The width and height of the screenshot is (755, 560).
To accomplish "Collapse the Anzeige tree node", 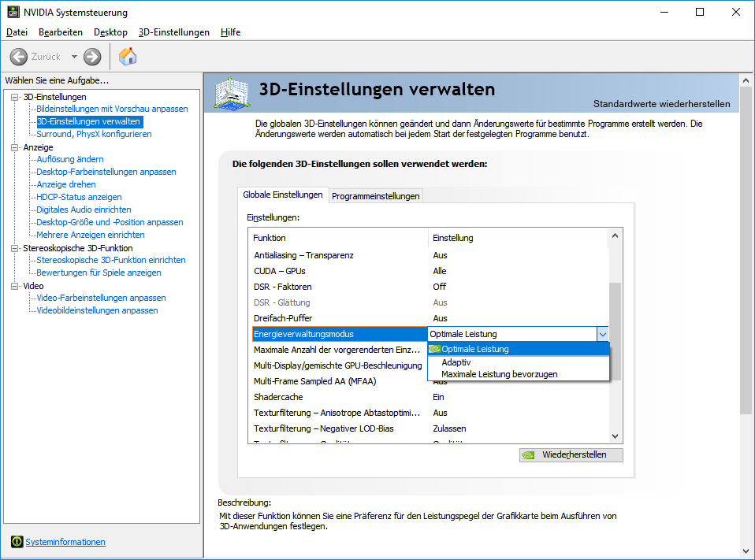I will coord(15,148).
